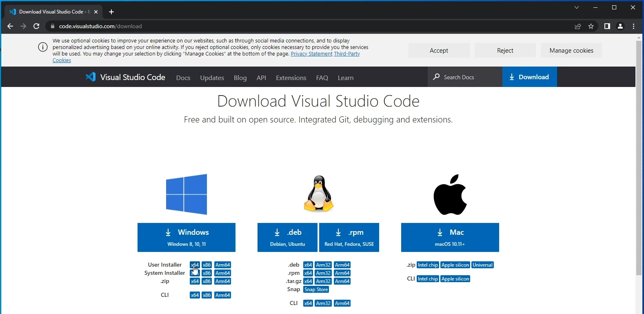
Task: Open the share page icon
Action: [578, 26]
